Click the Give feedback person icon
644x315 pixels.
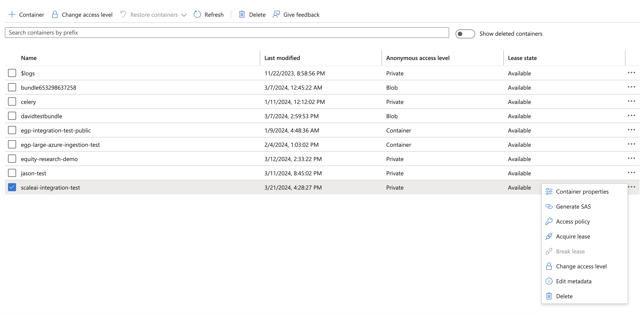(276, 15)
